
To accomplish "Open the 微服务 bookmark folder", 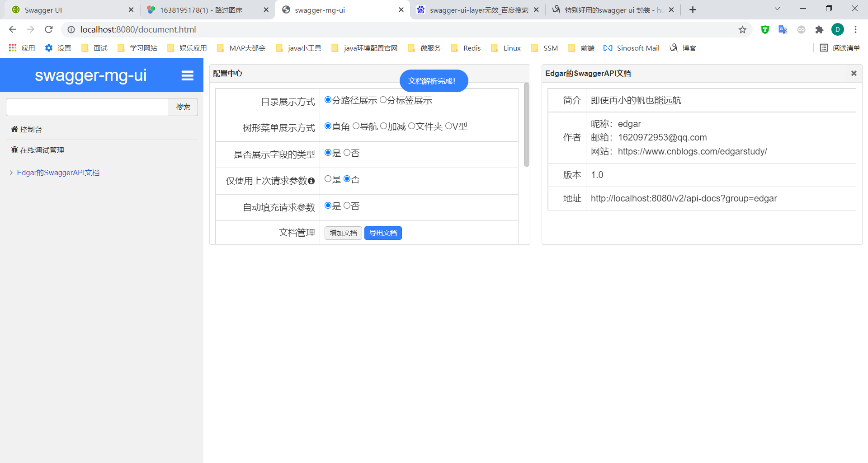I will (x=424, y=48).
